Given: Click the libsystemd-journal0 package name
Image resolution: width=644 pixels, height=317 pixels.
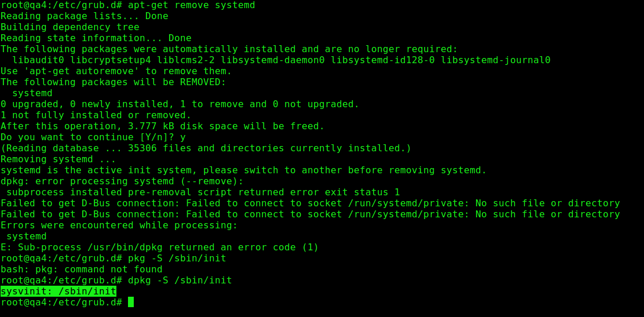Looking at the screenshot, I should pos(495,60).
